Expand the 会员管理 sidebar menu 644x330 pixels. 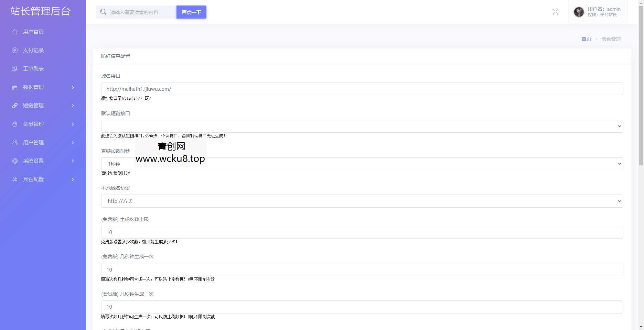pos(43,124)
